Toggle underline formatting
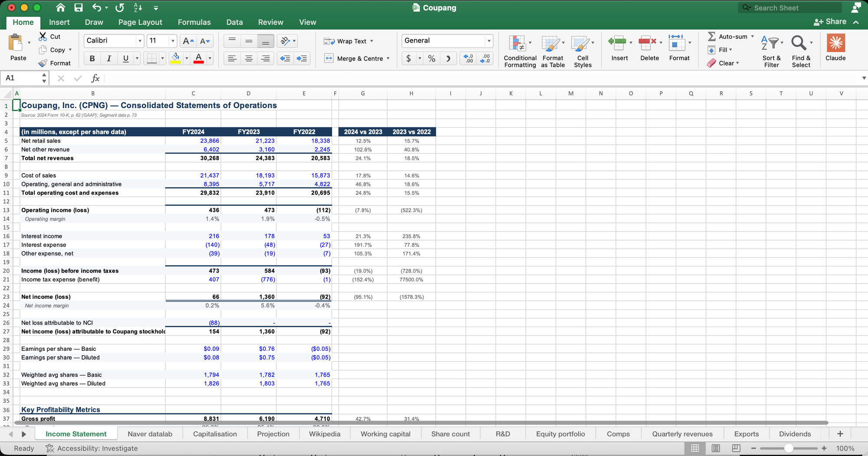The height and width of the screenshot is (456, 868). click(126, 59)
